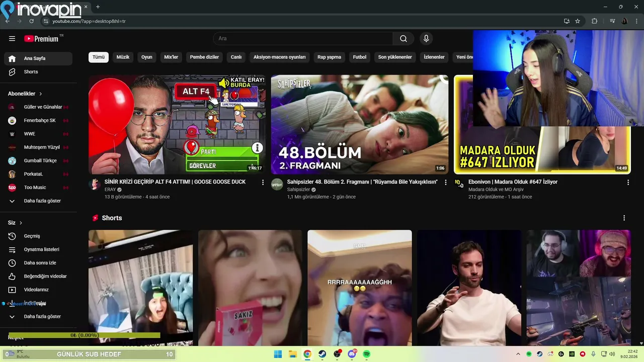This screenshot has width=644, height=362.
Task: Open the SAKIZ gum Shorts thumbnail
Action: 250,288
